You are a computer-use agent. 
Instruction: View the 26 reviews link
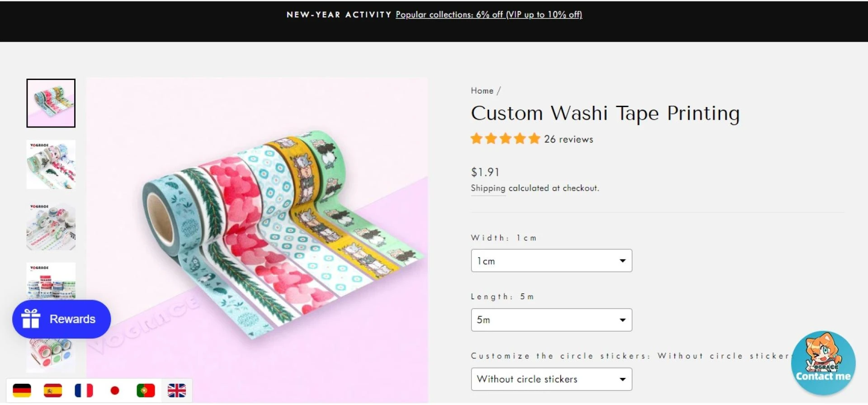tap(568, 139)
